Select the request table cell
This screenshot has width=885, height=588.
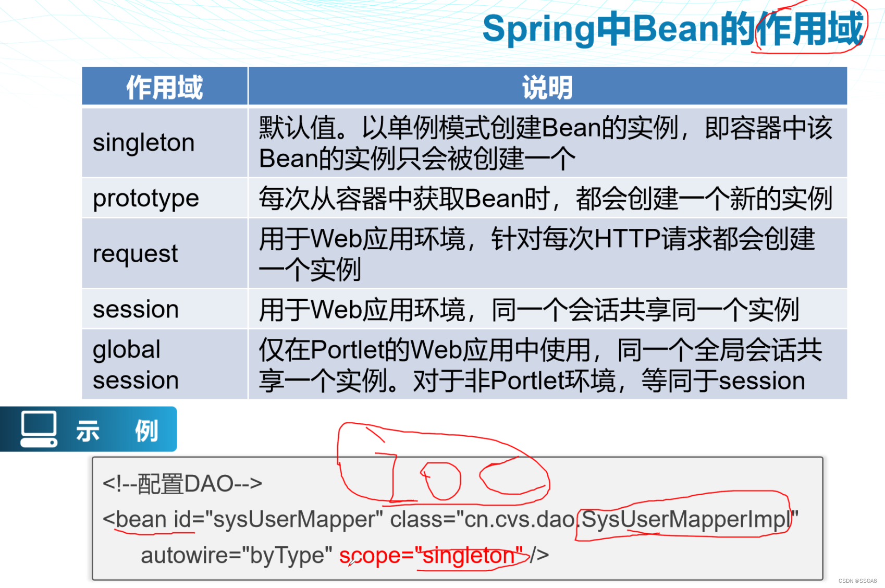point(165,253)
